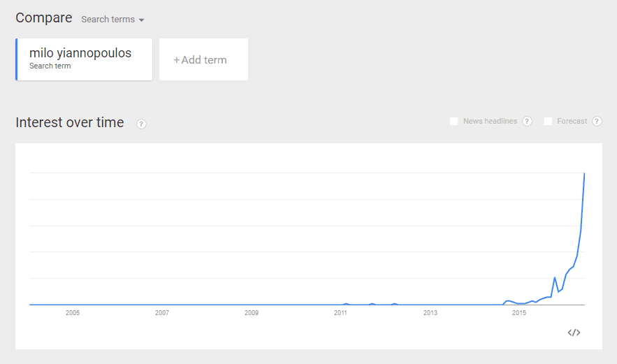
Task: Click the peak point of the trend line
Action: [584, 173]
